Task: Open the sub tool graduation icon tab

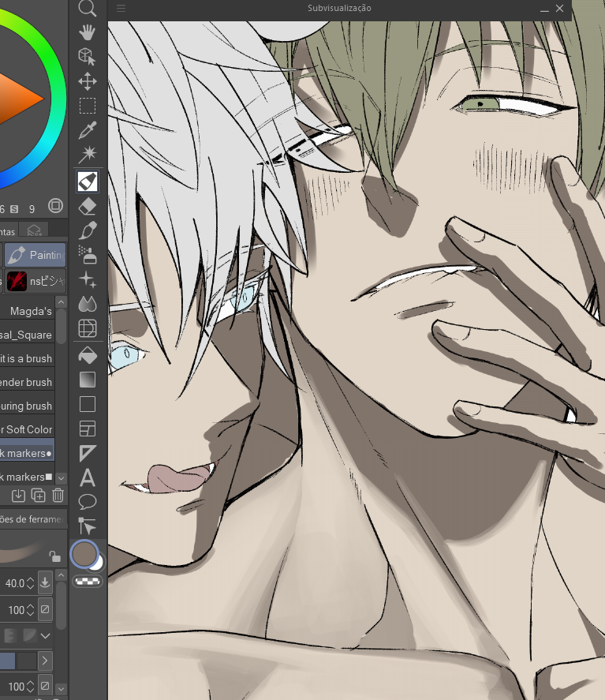Action: [x=35, y=230]
